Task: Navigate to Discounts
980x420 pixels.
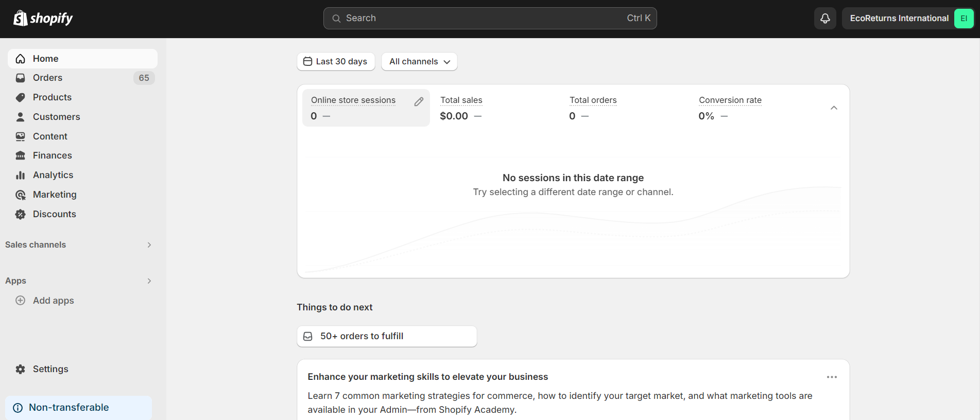Action: 54,214
